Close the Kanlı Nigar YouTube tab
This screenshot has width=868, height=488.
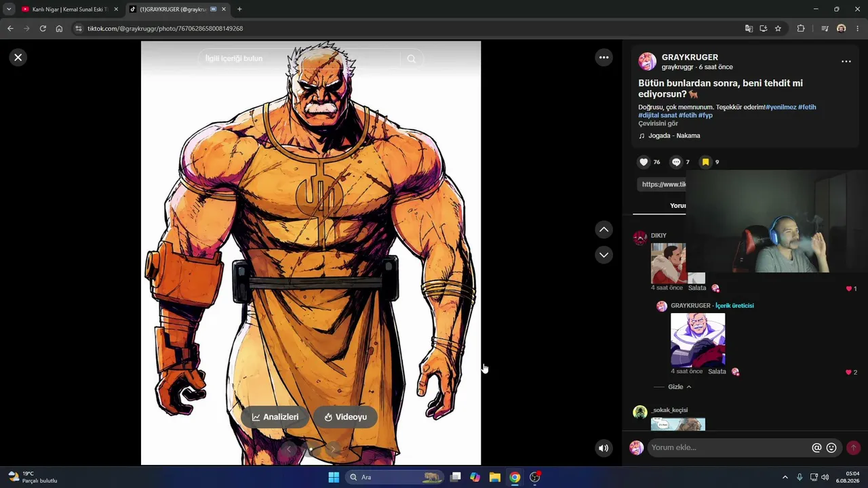[116, 9]
